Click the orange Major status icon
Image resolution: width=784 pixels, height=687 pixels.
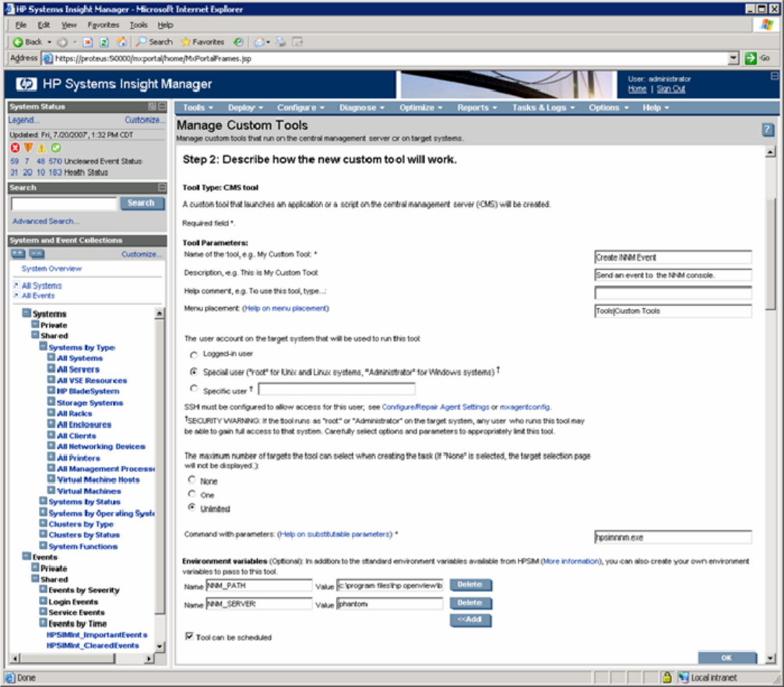[29, 148]
